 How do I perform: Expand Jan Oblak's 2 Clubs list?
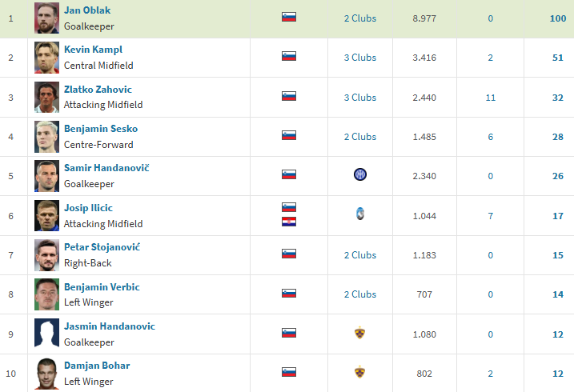[x=359, y=18]
